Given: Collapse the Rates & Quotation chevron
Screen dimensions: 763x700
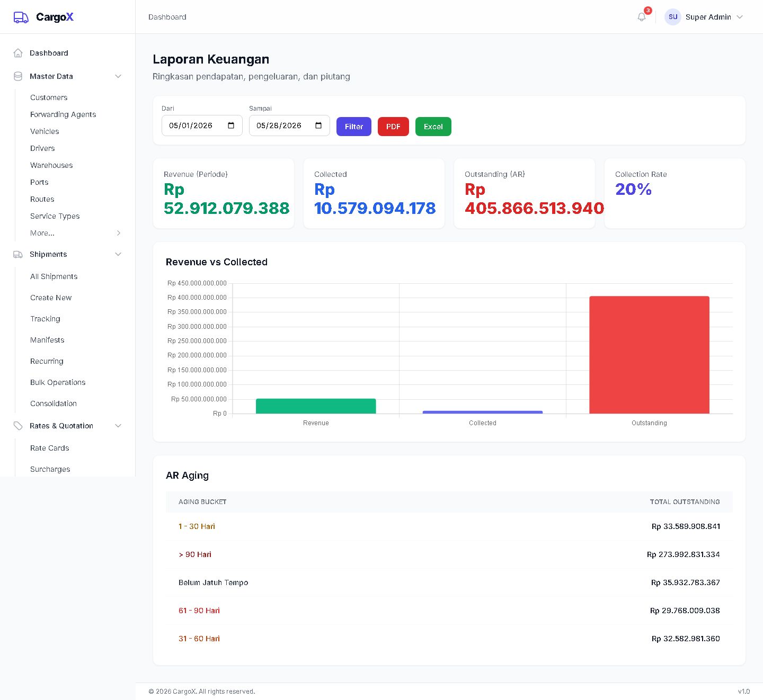Looking at the screenshot, I should click(x=118, y=426).
